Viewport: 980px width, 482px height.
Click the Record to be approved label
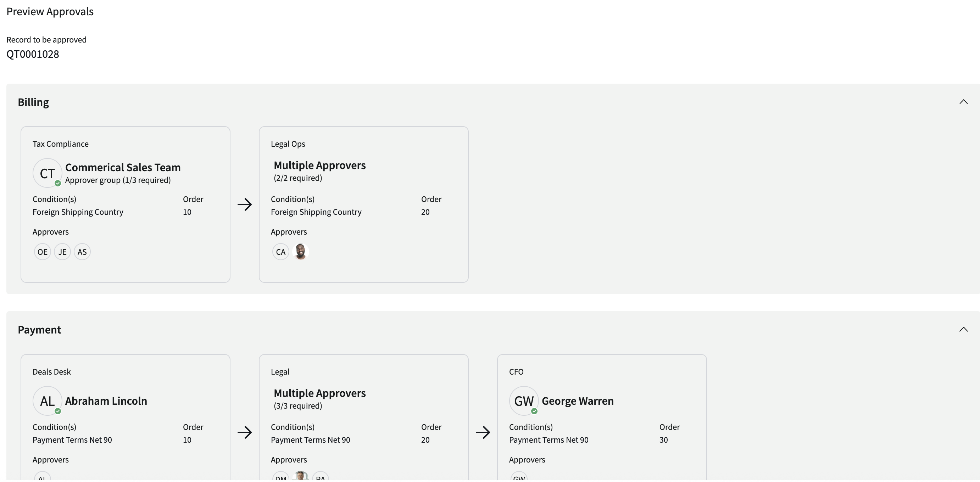tap(46, 40)
